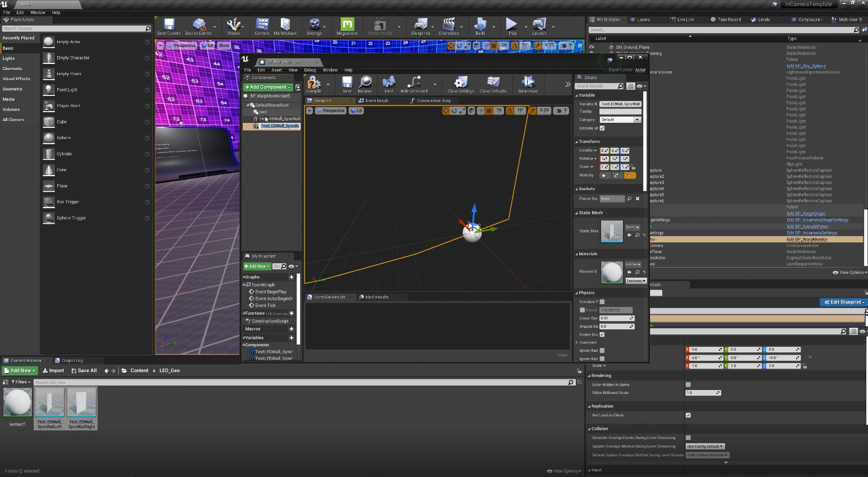This screenshot has height=477, width=868.
Task: Open the Add Component dropdown
Action: point(269,88)
